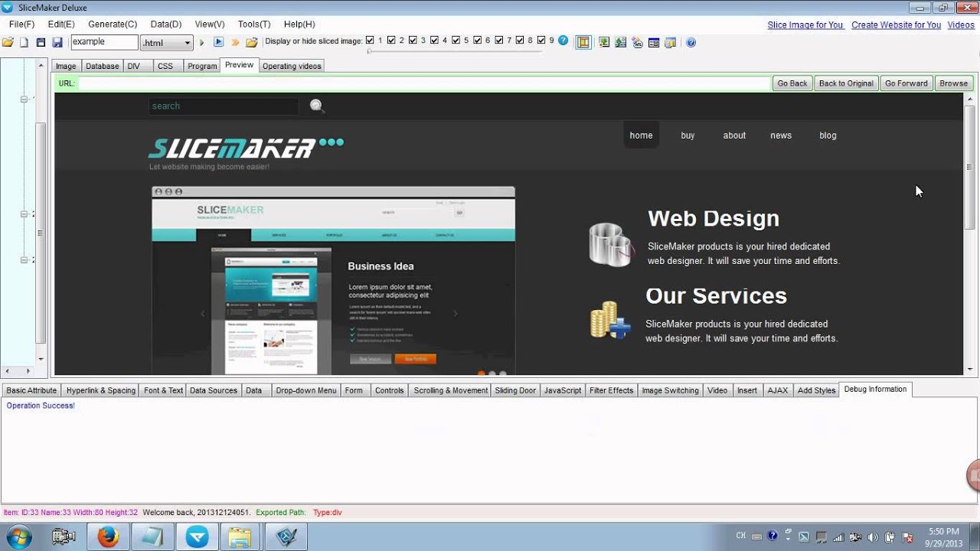Click the preview pane's vertical scrollbar down arrow
Viewport: 980px width, 551px height.
pos(970,370)
